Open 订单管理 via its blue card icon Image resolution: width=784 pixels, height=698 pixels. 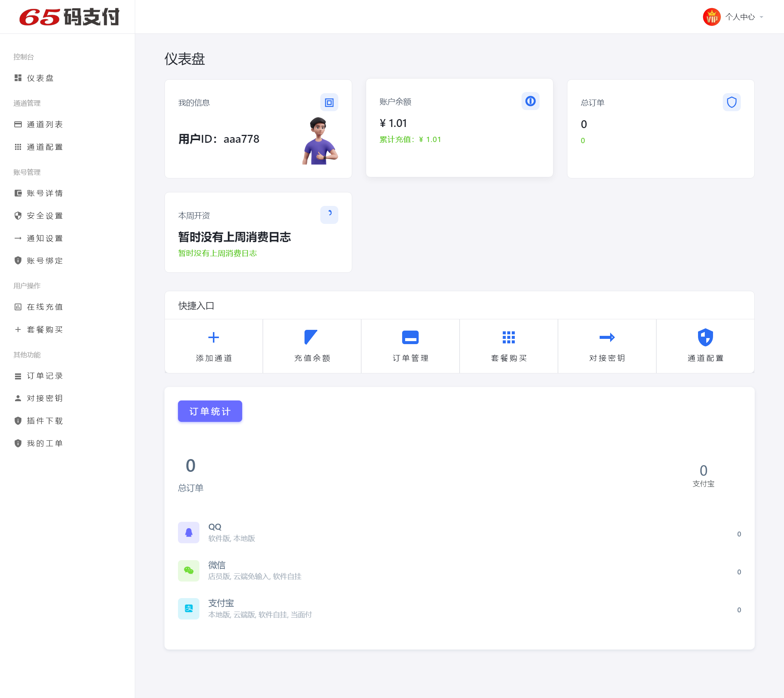[x=410, y=337]
